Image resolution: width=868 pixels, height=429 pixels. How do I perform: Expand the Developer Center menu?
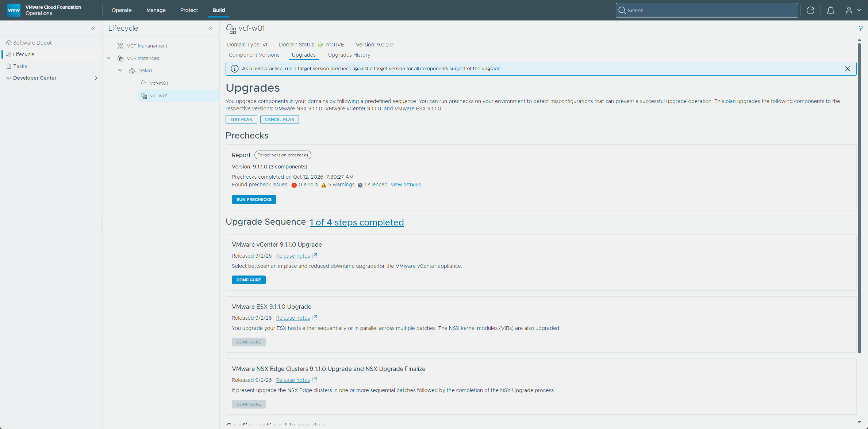tap(96, 78)
